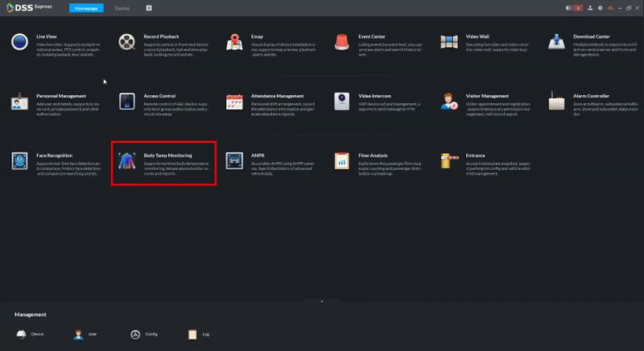Switch to the Homepage tab

(86, 8)
